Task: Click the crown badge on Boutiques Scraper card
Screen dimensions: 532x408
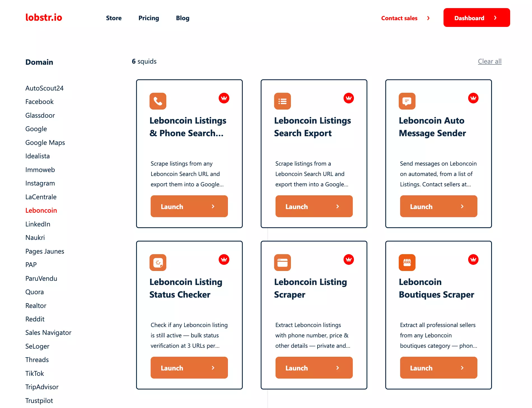Action: click(x=473, y=259)
